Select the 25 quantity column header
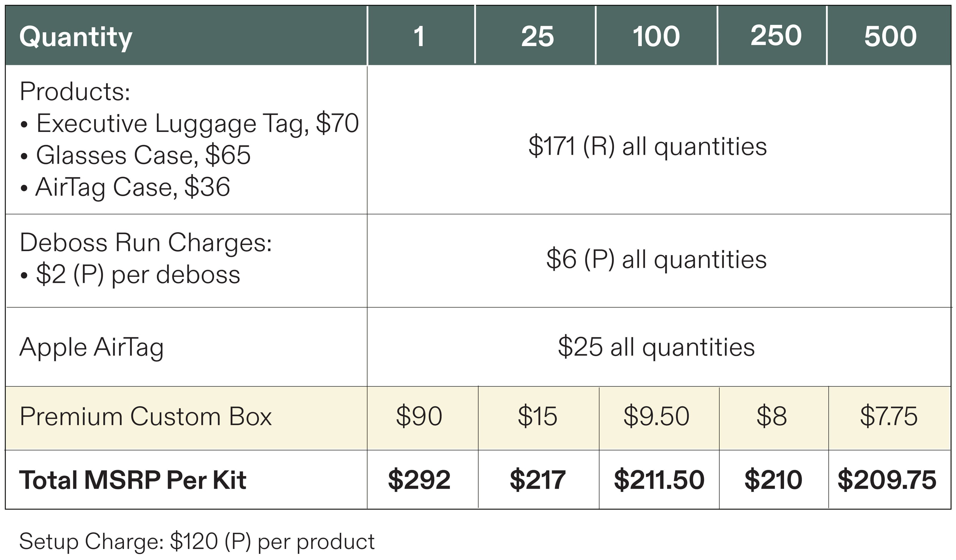956x560 pixels. (535, 36)
